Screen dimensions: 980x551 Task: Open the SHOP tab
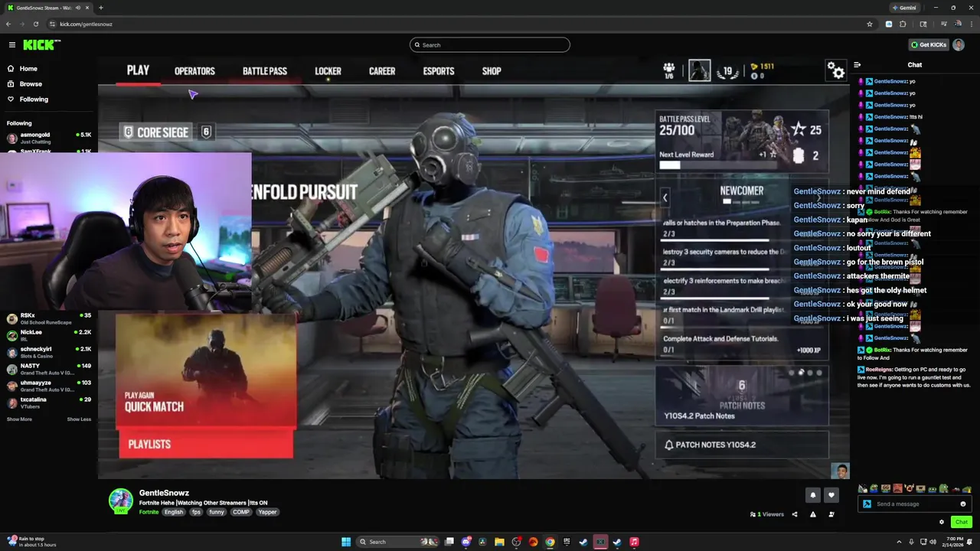[492, 71]
